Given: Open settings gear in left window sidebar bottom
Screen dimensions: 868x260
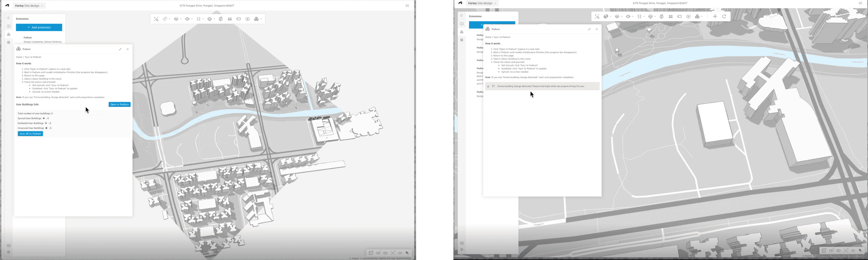Looking at the screenshot, I should [x=9, y=252].
